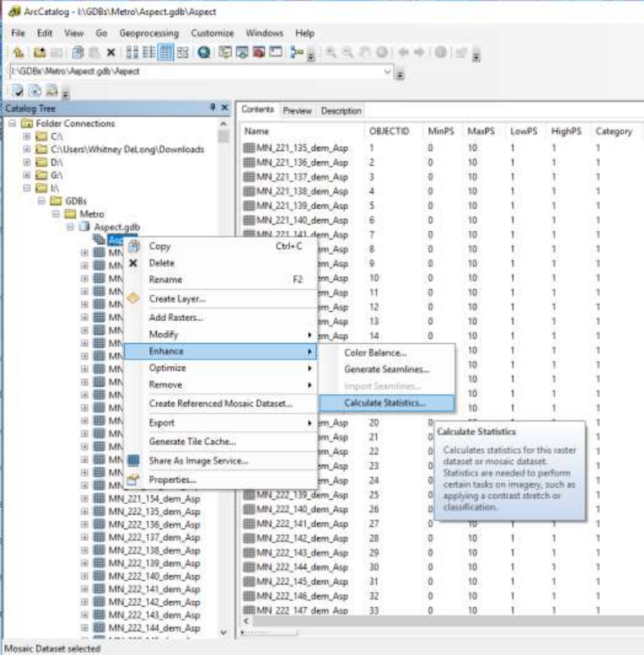This screenshot has width=644, height=655.
Task: Collapse the I:\ folder connection
Action: [x=27, y=188]
